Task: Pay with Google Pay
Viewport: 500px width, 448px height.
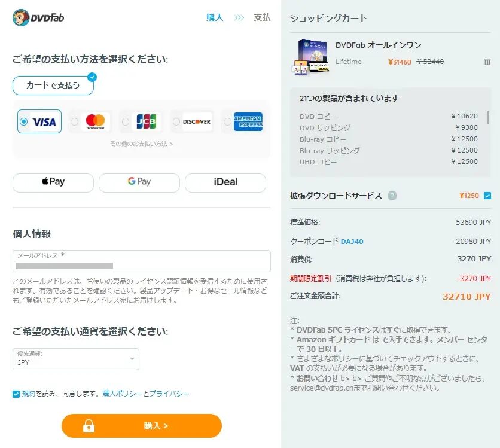Action: click(139, 182)
